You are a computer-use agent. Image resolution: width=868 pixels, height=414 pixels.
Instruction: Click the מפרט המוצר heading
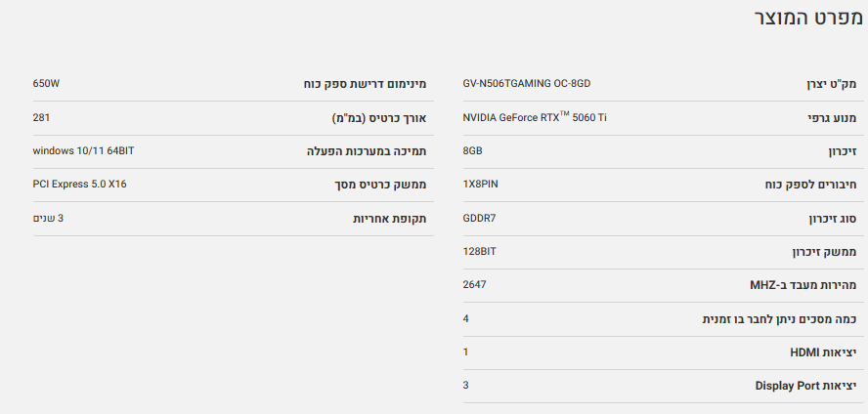(x=807, y=20)
